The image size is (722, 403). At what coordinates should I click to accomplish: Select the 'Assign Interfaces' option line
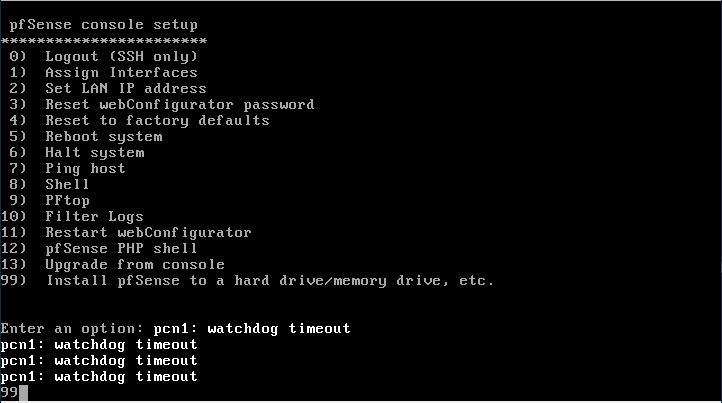(x=104, y=73)
